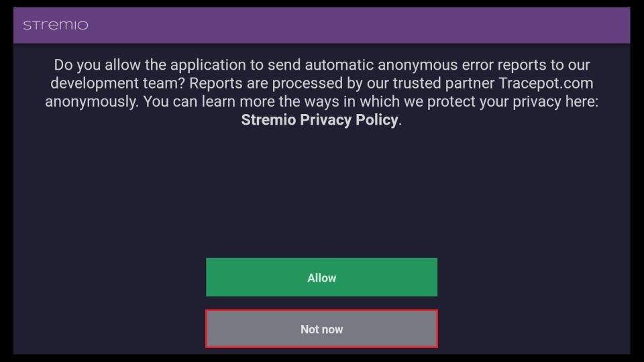The image size is (644, 362).
Task: Select the green Allow button
Action: [x=321, y=277]
